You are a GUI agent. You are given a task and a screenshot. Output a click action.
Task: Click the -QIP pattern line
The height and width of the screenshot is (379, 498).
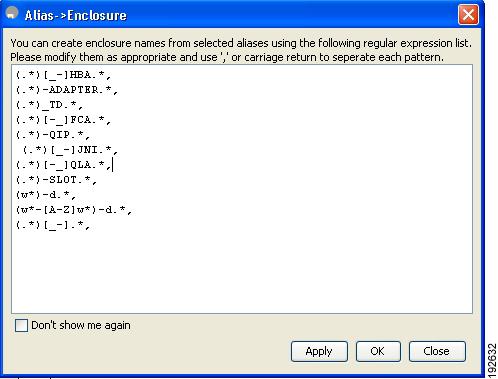[53, 135]
